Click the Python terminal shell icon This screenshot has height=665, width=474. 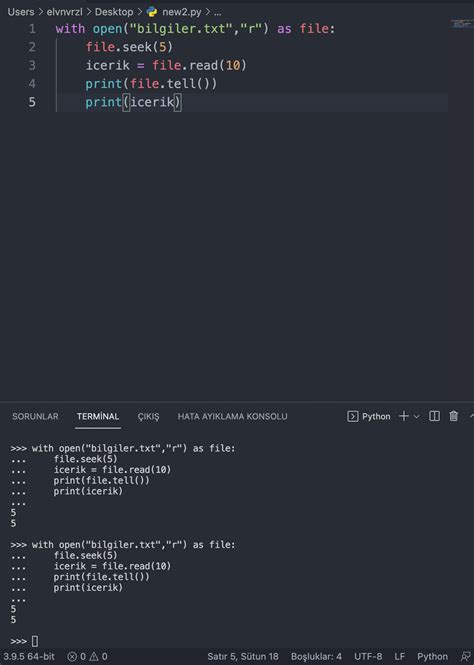pos(352,416)
